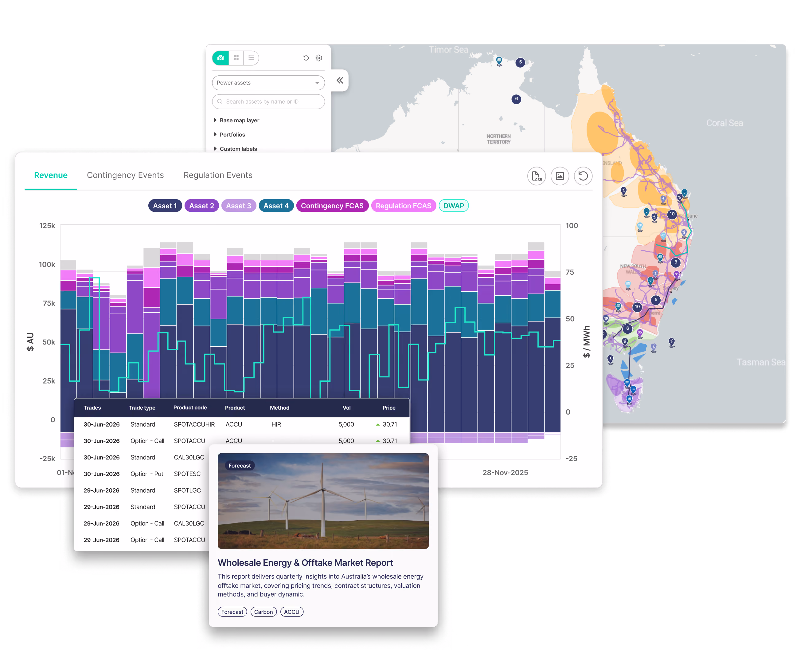
Task: Toggle DWAP line in legend
Action: click(454, 206)
